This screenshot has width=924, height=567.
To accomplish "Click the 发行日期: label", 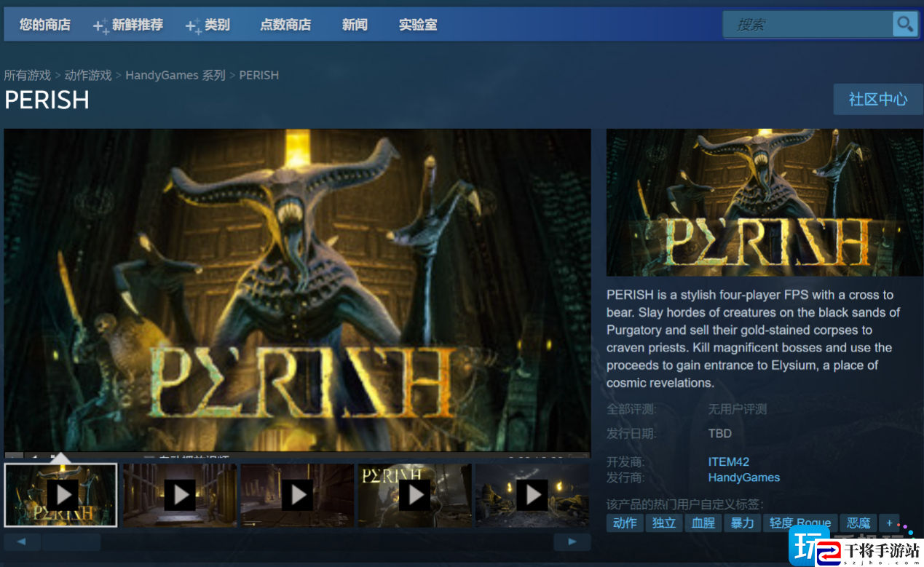I will point(631,433).
